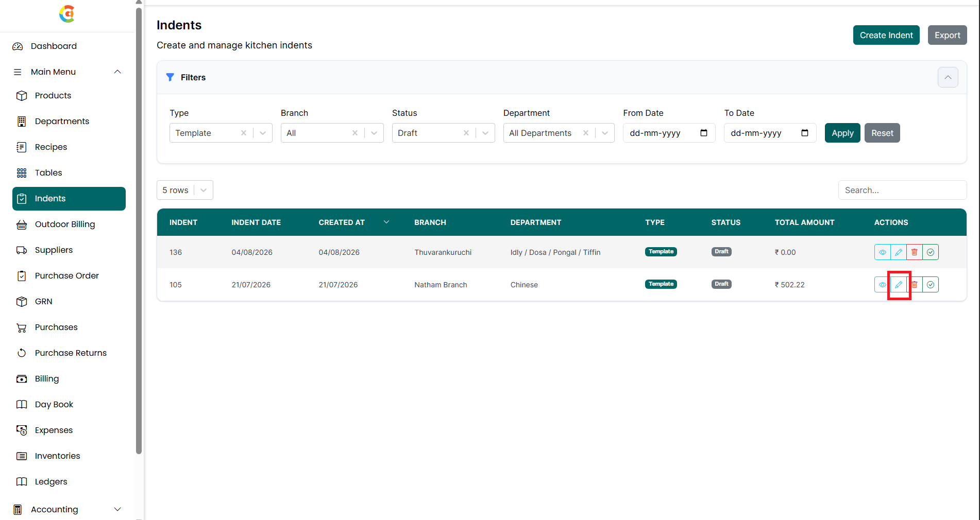Click the GRN package icon

(22, 302)
